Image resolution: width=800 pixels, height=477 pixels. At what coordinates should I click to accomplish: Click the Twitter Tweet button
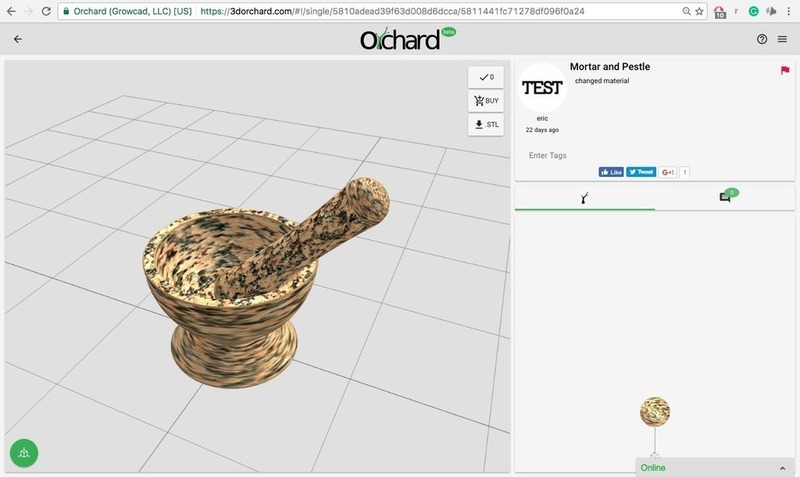pos(641,172)
